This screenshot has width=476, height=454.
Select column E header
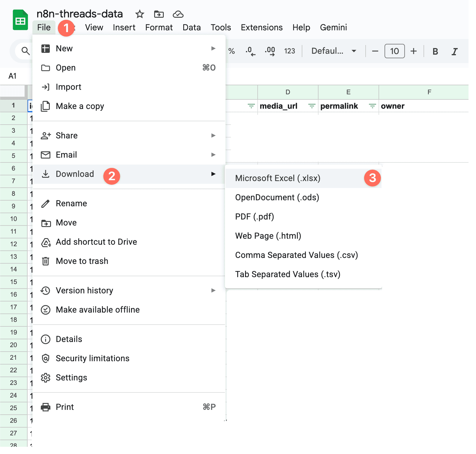348,92
